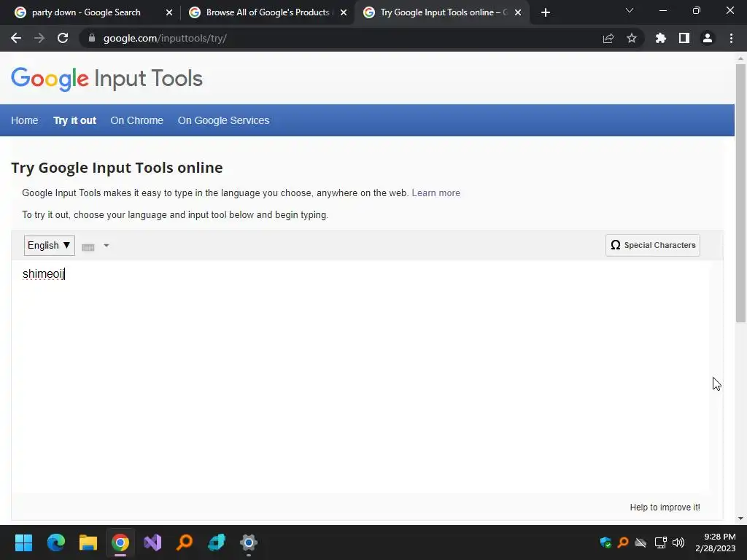747x560 pixels.
Task: Open Windows Security tray icon
Action: (x=605, y=542)
